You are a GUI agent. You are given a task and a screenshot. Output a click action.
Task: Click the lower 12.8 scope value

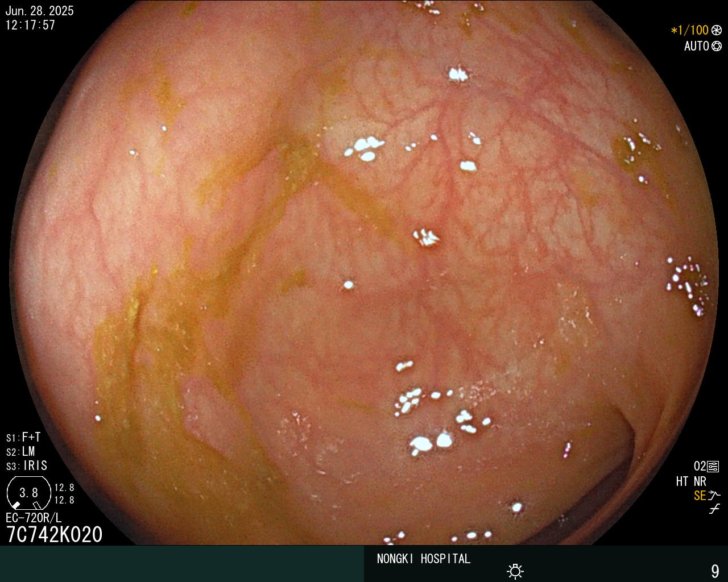[x=64, y=500]
